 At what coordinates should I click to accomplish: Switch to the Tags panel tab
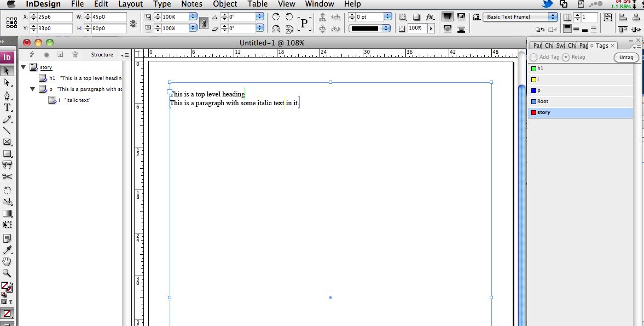pyautogui.click(x=602, y=45)
